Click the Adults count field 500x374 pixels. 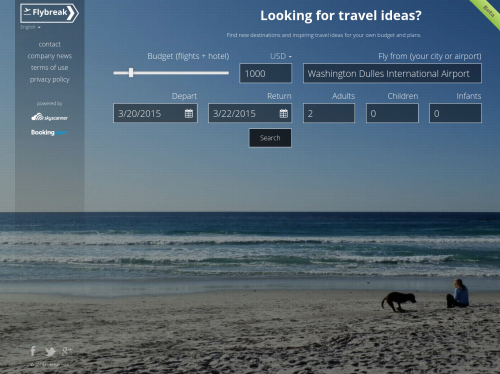click(329, 113)
